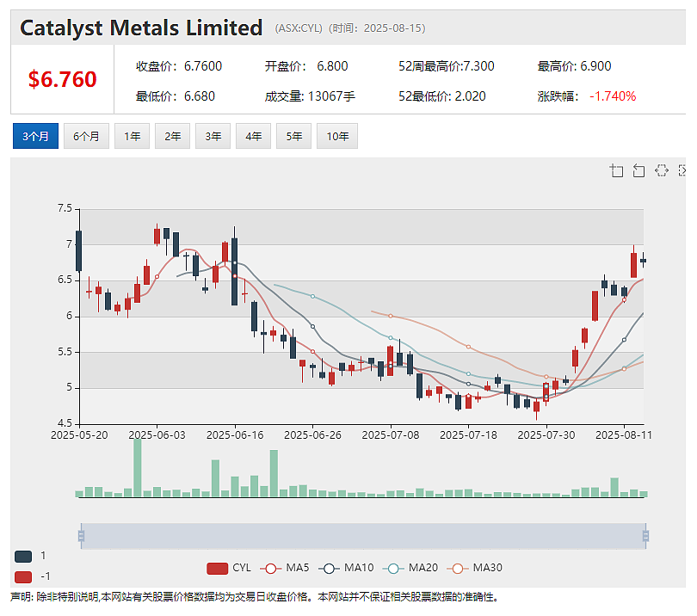This screenshot has height=616, width=697.
Task: Click the 最高价: 6.900 text
Action: [574, 66]
